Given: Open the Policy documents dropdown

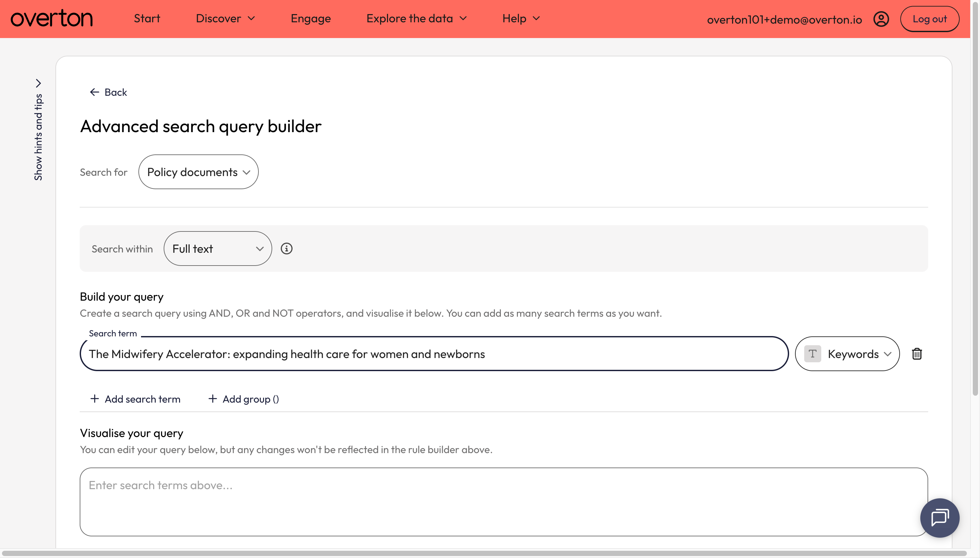Looking at the screenshot, I should [x=198, y=172].
